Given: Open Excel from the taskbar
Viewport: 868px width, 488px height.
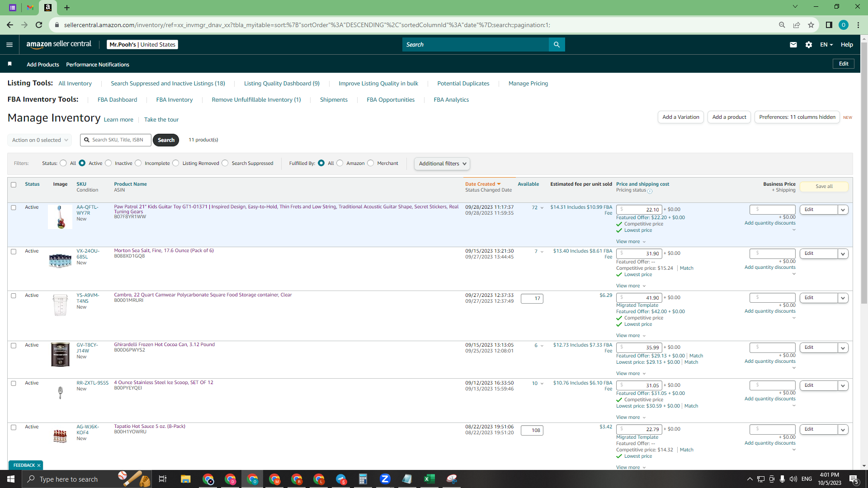Looking at the screenshot, I should coord(429,479).
